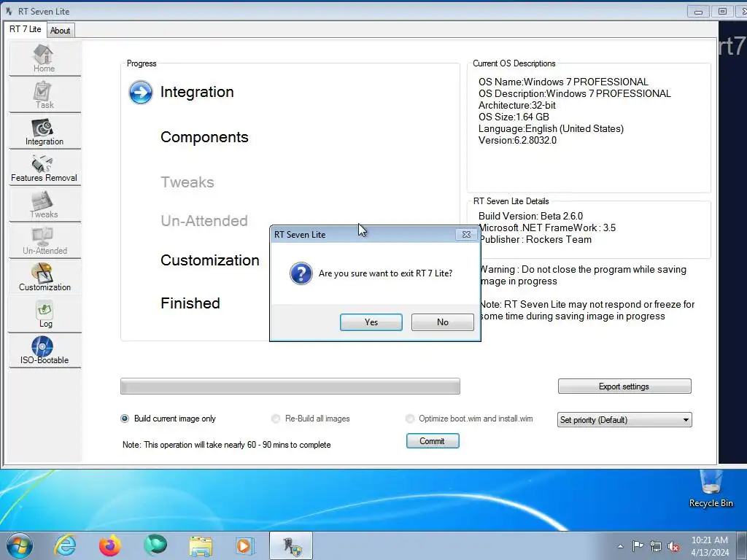
Task: Click the Export settings button
Action: (x=624, y=386)
